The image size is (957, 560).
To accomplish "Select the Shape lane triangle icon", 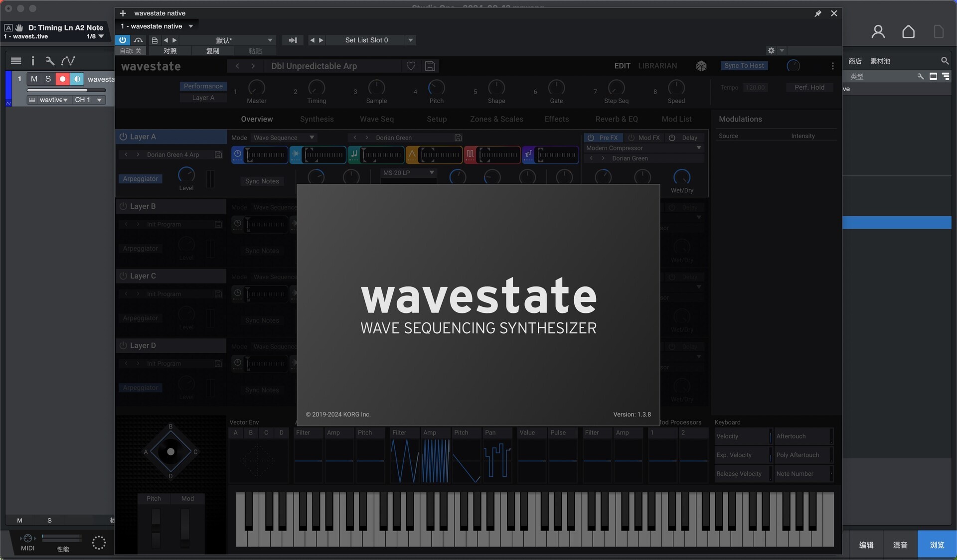I will tap(412, 154).
